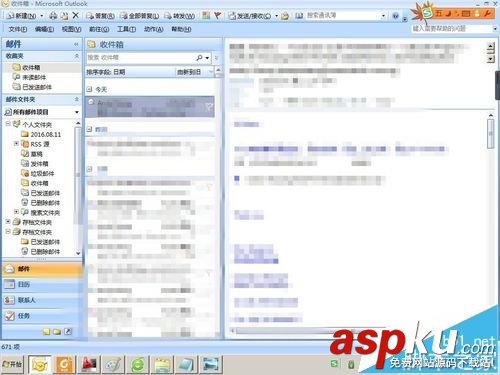Viewport: 500px width, 375px height.
Task: Switch to the 日历 calendar navigation button
Action: tap(42, 284)
